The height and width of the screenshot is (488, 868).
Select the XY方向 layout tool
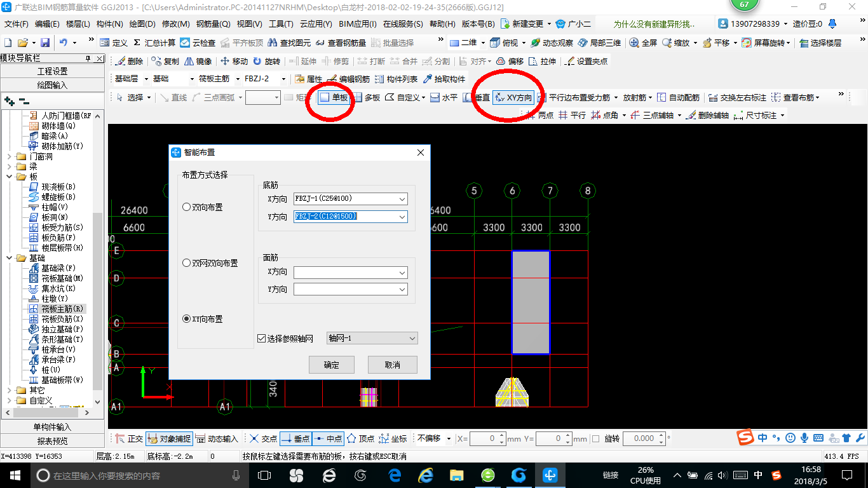(x=513, y=98)
